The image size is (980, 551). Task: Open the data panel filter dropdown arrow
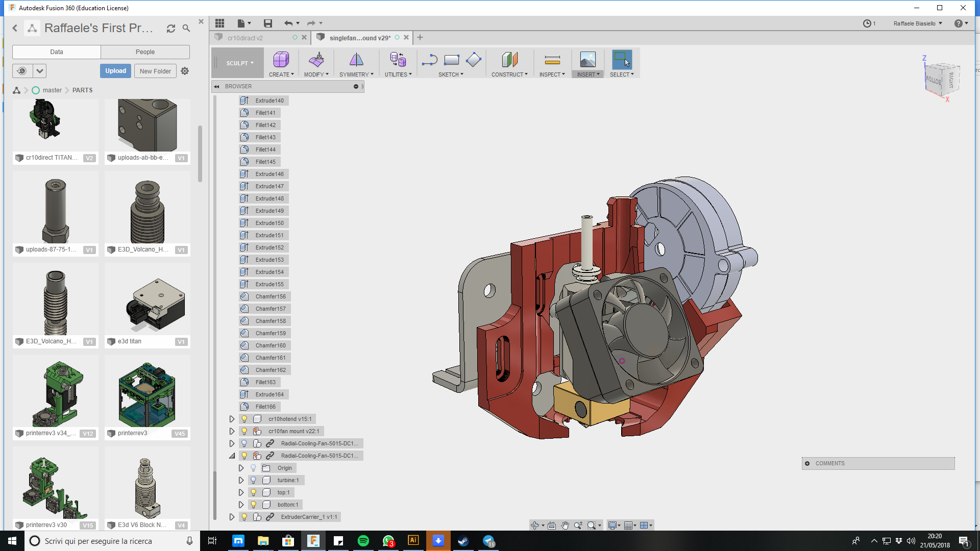pyautogui.click(x=40, y=71)
